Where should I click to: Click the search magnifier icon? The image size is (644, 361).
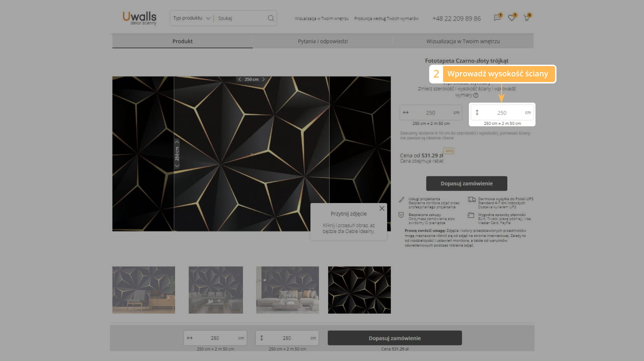(271, 18)
